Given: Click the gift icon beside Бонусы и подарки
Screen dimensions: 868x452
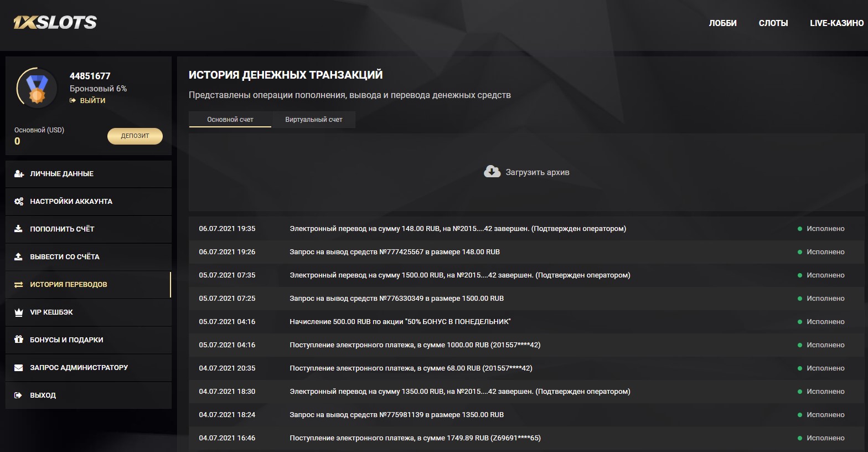Looking at the screenshot, I should coord(18,340).
